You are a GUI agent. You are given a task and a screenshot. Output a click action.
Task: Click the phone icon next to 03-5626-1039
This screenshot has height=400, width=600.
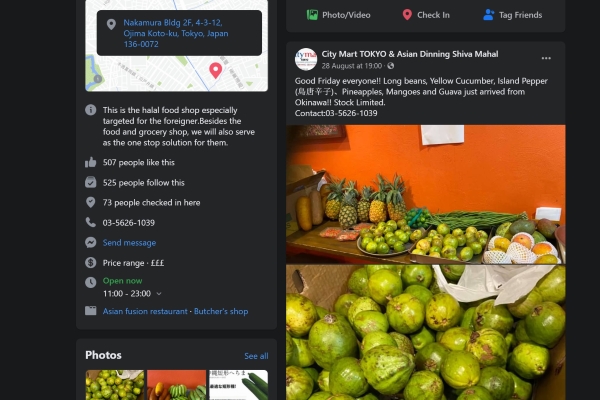(91, 222)
